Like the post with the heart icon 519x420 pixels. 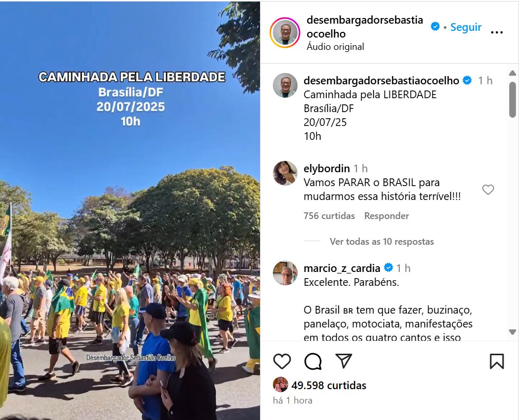(x=282, y=361)
